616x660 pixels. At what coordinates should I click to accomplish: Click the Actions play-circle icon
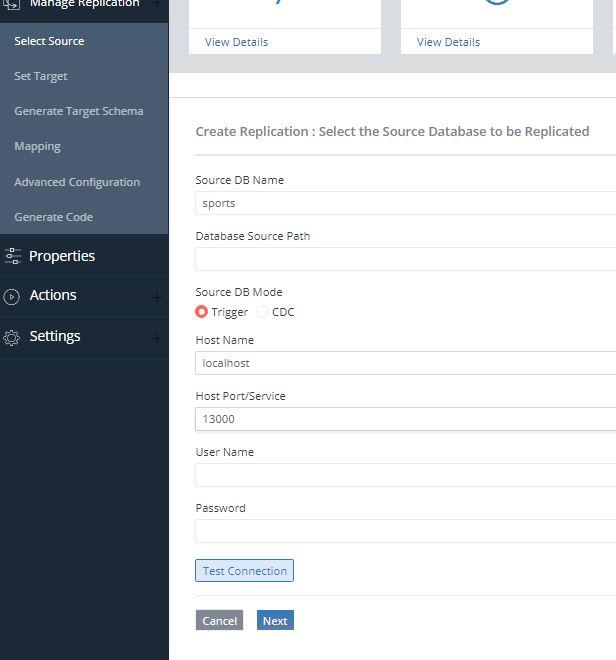[x=11, y=297]
